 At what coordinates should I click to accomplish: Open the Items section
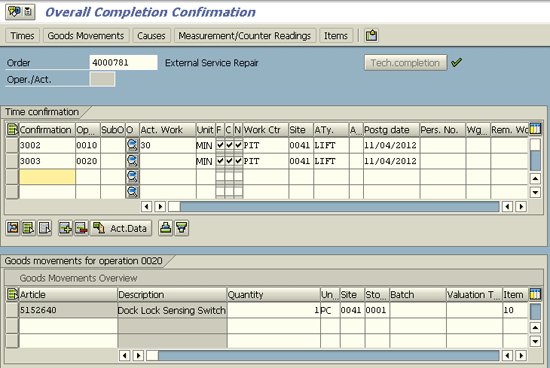point(336,36)
